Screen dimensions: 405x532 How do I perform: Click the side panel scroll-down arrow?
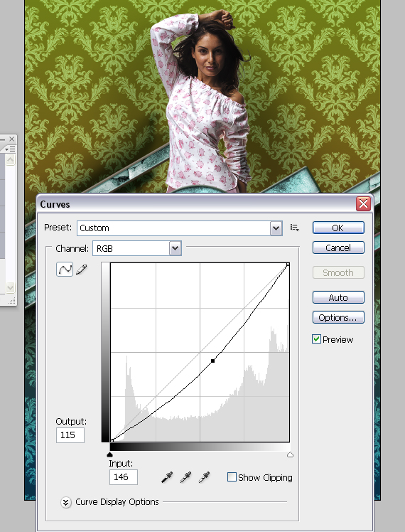pyautogui.click(x=10, y=288)
